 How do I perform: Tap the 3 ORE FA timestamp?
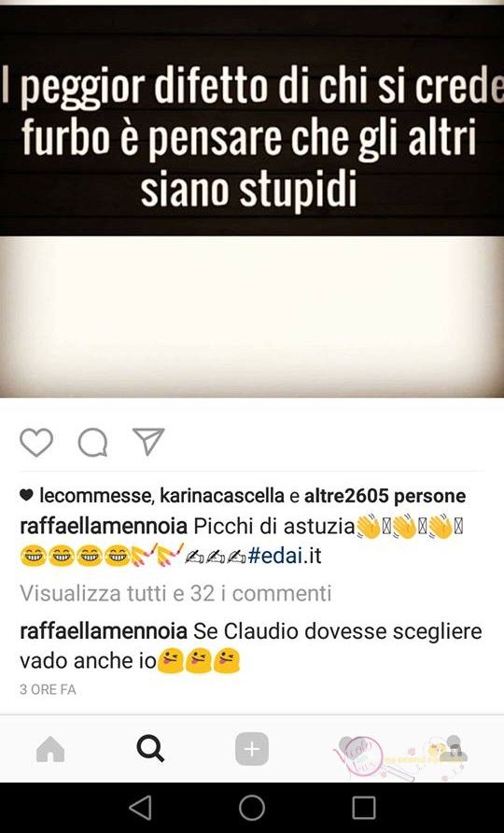tap(48, 689)
